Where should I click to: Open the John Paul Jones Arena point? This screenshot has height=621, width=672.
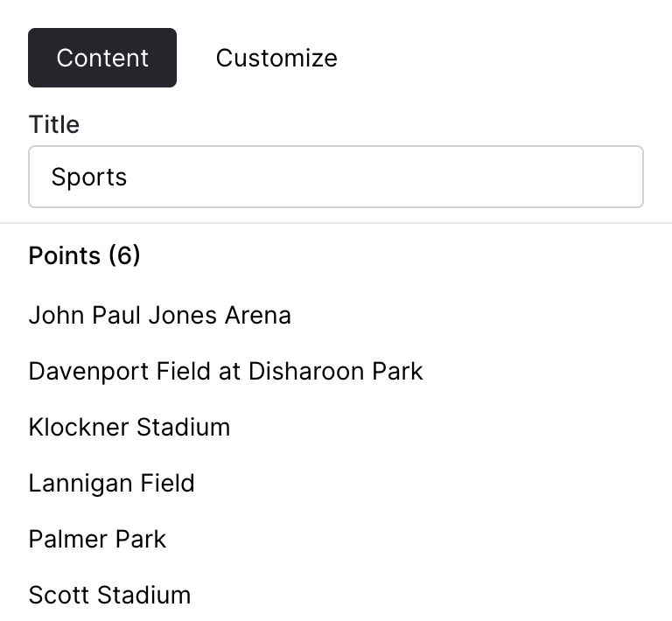click(x=160, y=315)
